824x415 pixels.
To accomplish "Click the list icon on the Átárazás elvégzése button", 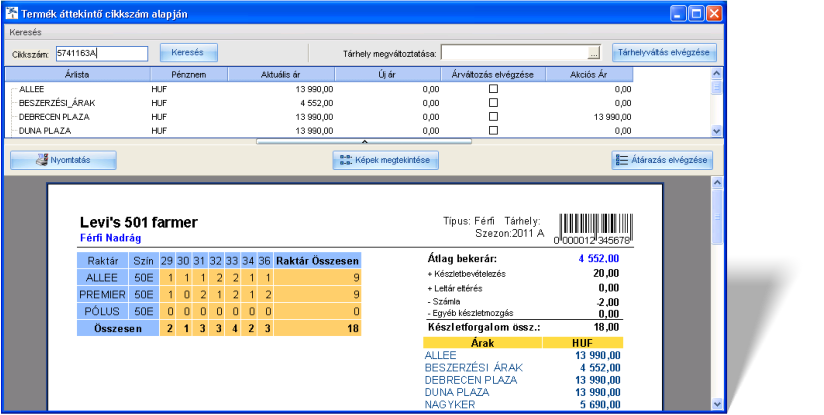I will tap(622, 160).
